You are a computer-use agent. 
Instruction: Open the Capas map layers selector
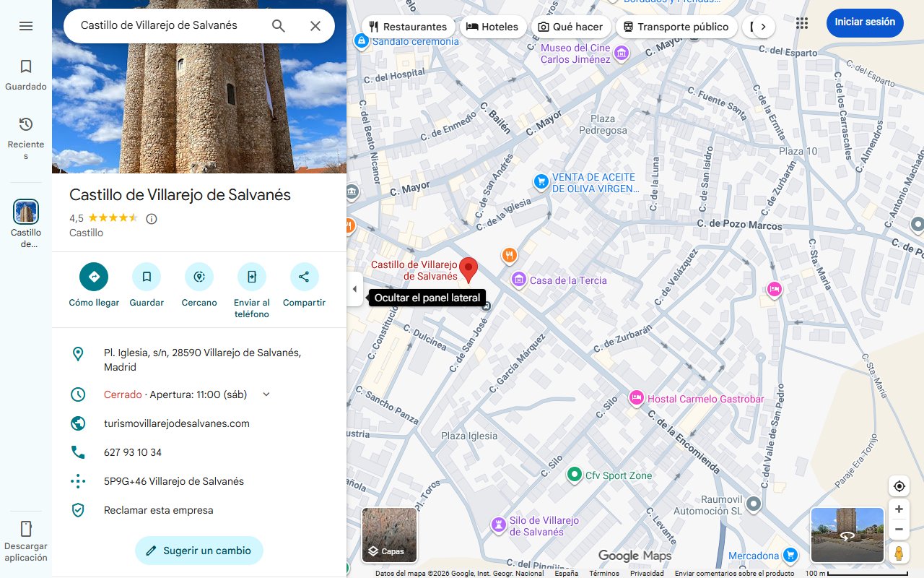[x=389, y=535]
